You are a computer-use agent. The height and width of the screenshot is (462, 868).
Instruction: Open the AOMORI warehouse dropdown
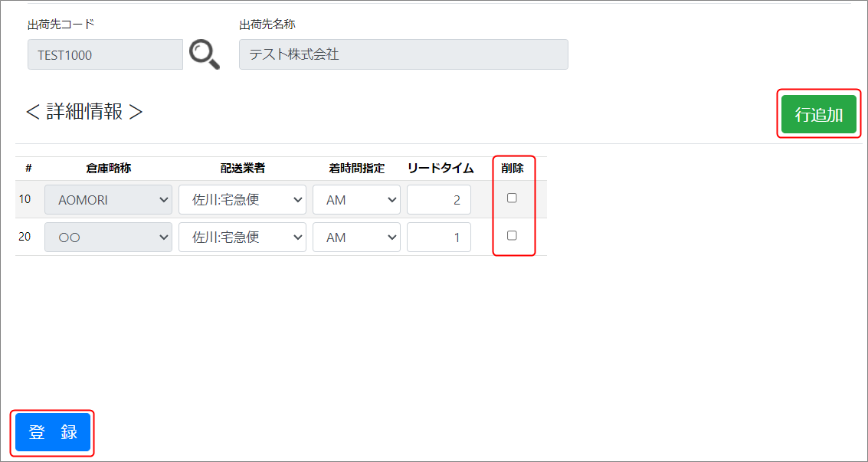coord(108,200)
